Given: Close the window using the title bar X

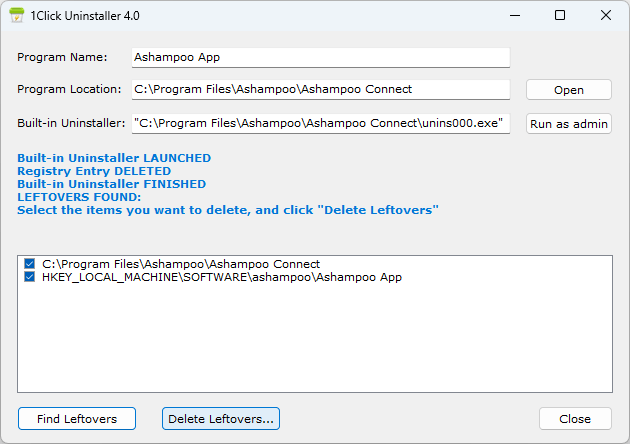Looking at the screenshot, I should (x=605, y=15).
